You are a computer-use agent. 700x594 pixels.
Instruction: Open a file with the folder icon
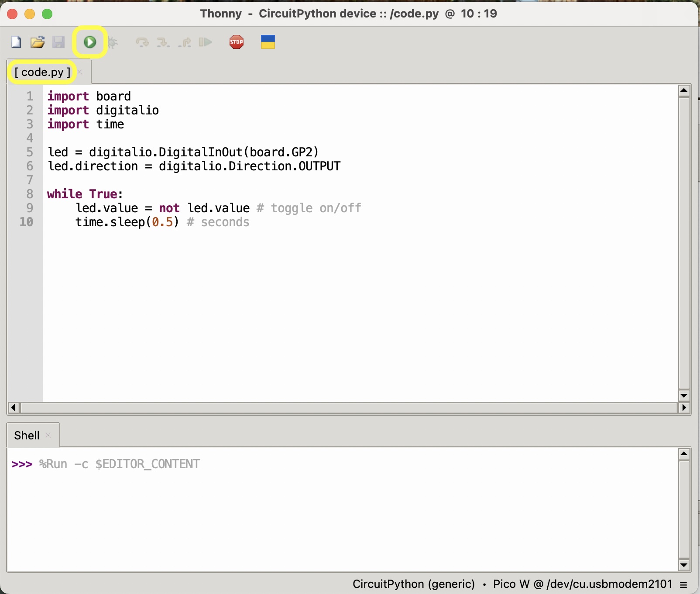tap(38, 42)
